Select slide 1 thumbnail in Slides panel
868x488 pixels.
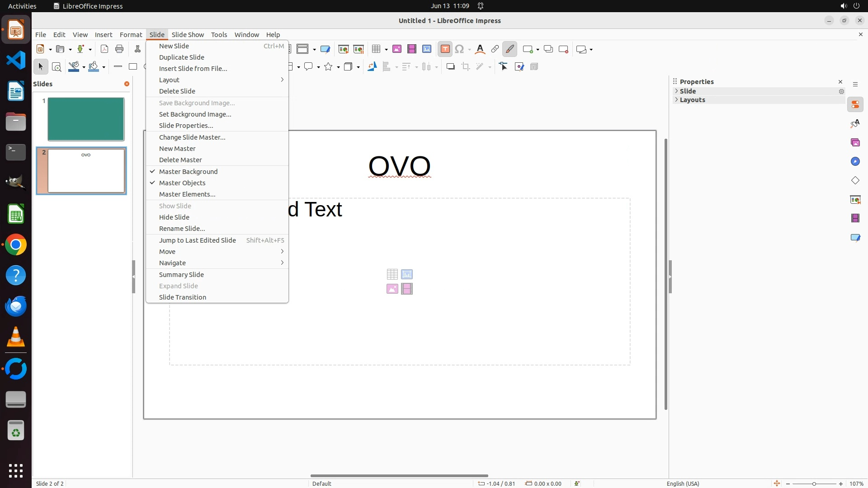point(86,119)
